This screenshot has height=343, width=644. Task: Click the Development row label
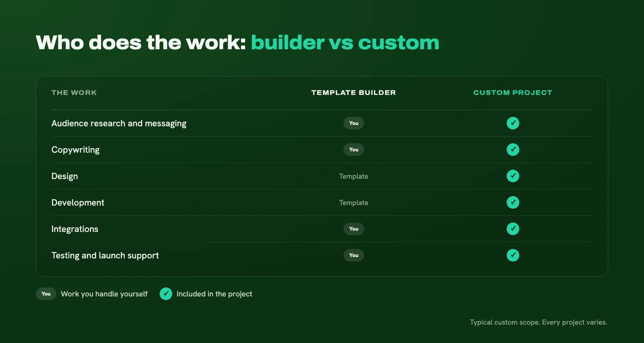click(x=78, y=203)
